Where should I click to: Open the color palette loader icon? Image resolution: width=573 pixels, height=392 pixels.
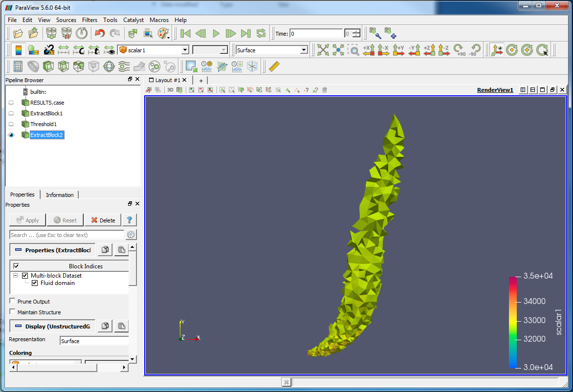click(163, 33)
